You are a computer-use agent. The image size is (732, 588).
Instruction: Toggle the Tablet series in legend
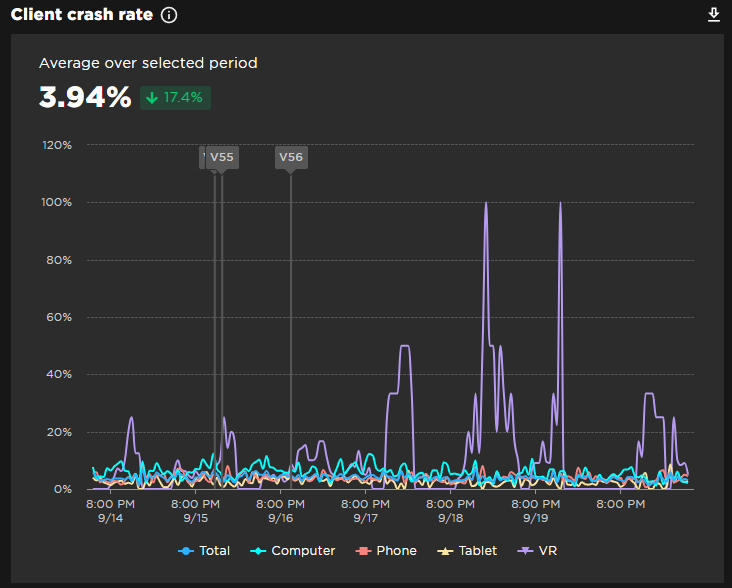click(x=467, y=551)
